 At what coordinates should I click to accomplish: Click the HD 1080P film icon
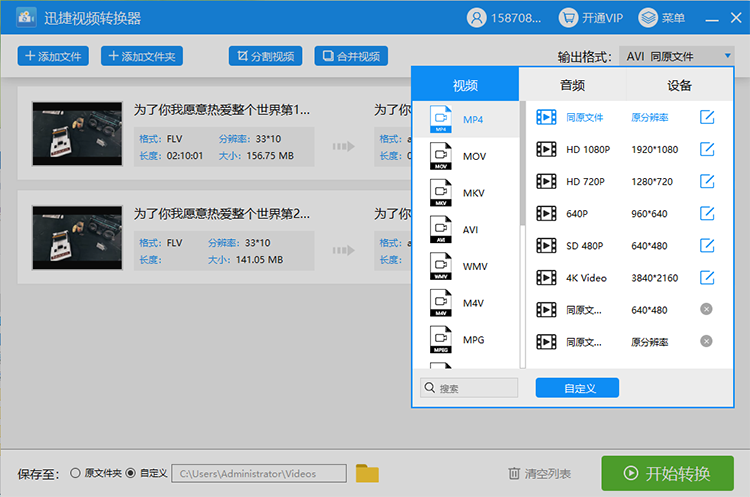click(546, 149)
